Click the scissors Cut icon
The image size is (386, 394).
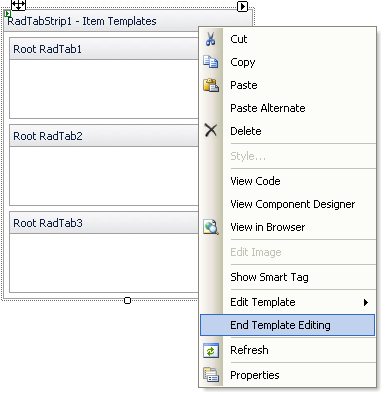(x=211, y=39)
